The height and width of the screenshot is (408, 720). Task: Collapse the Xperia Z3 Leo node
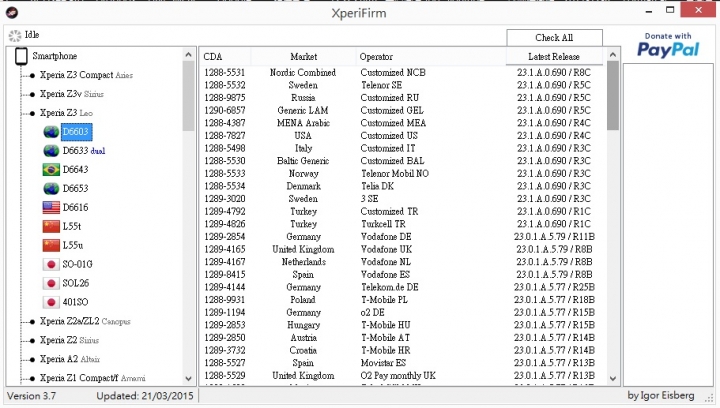[32, 113]
